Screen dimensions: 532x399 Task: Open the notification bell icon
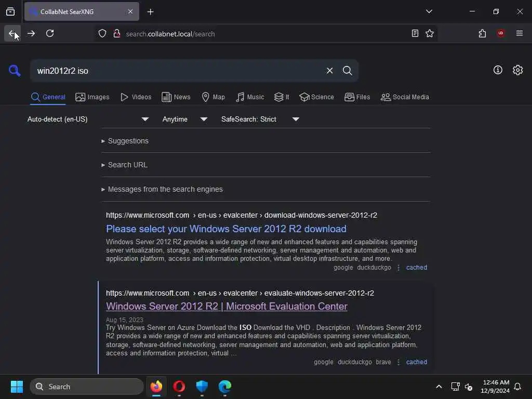(517, 387)
